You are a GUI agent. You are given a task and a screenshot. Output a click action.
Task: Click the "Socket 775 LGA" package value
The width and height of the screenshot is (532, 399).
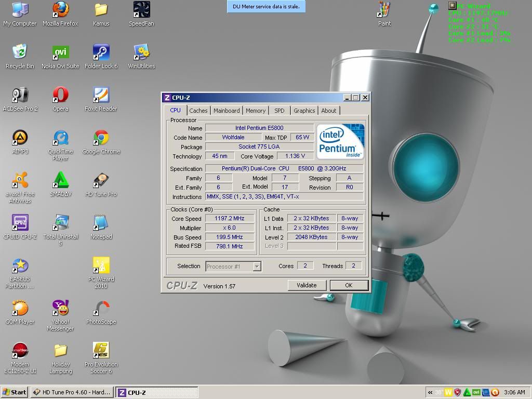[260, 147]
